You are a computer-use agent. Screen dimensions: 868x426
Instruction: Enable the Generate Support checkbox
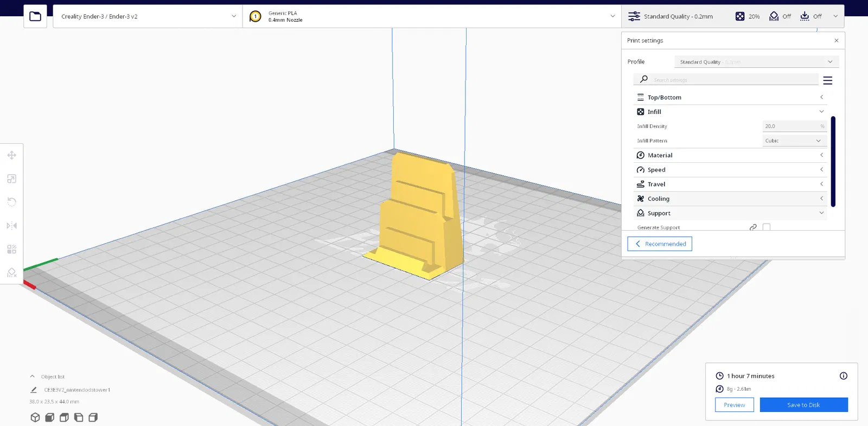tap(767, 227)
